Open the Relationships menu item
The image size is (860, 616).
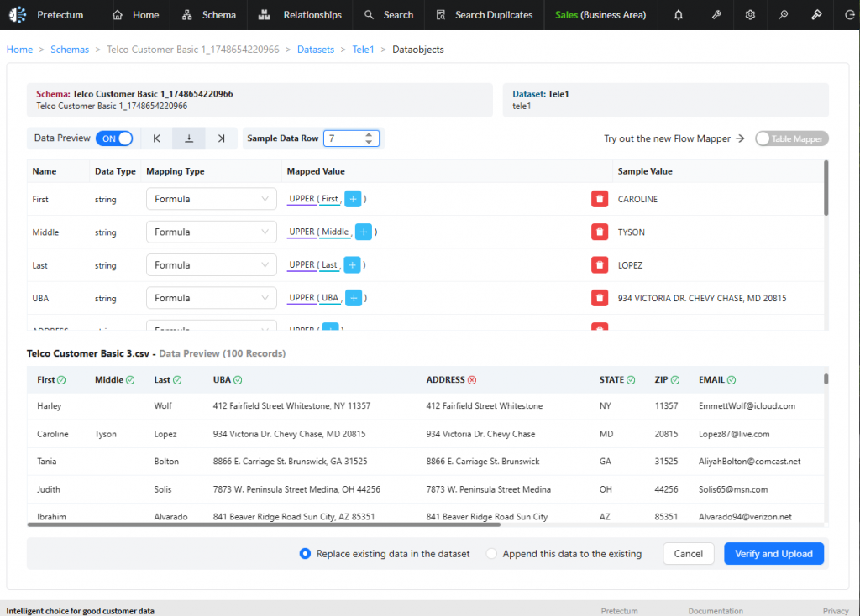pos(300,15)
